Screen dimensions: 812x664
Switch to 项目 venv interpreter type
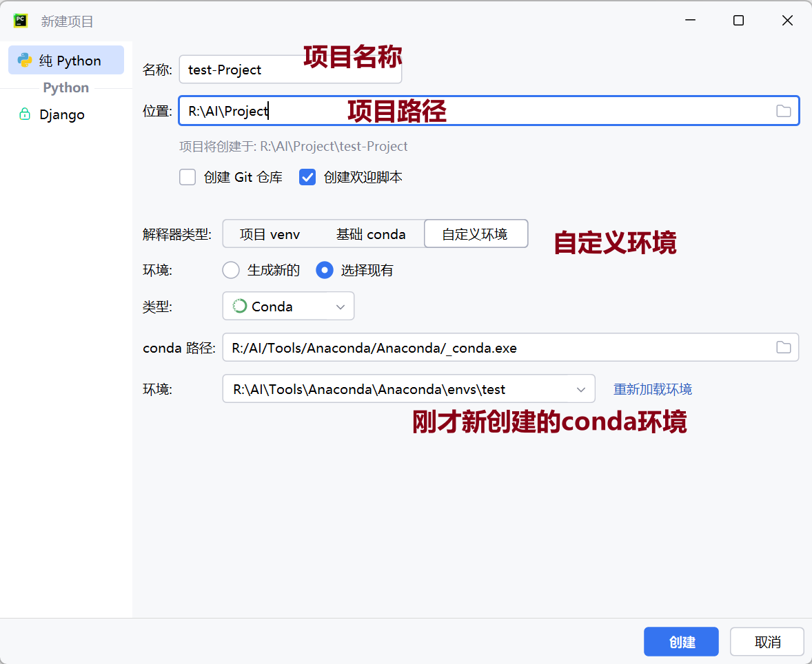coord(270,234)
